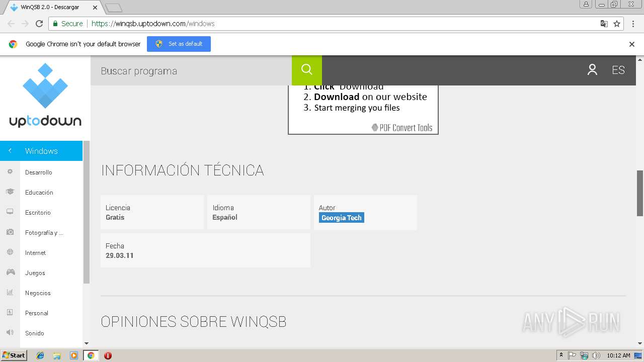Select the Windows platform header
The image size is (644, 362).
(x=41, y=151)
